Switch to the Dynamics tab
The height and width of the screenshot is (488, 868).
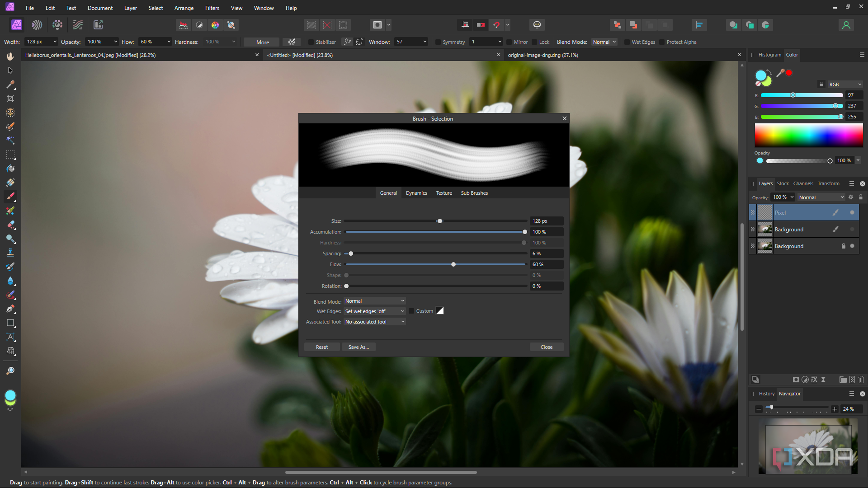[416, 193]
